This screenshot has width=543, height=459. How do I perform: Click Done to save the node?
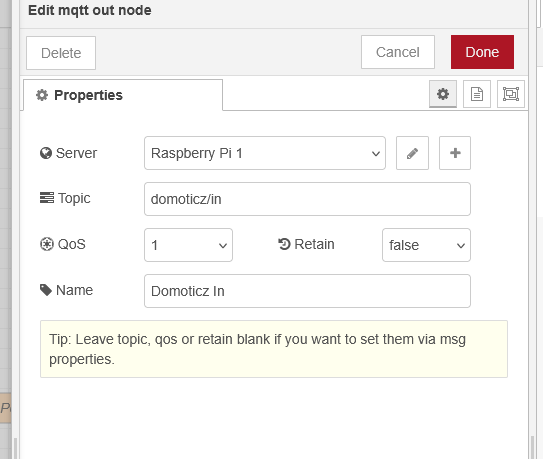pyautogui.click(x=482, y=52)
